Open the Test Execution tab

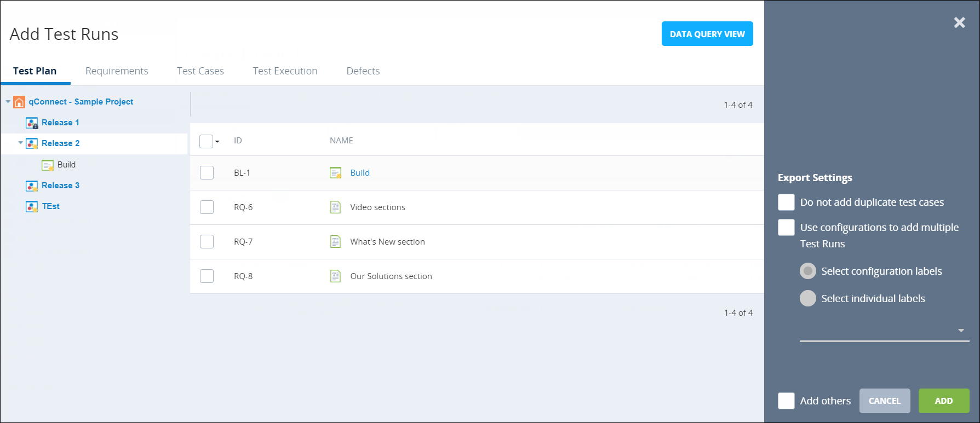(285, 71)
